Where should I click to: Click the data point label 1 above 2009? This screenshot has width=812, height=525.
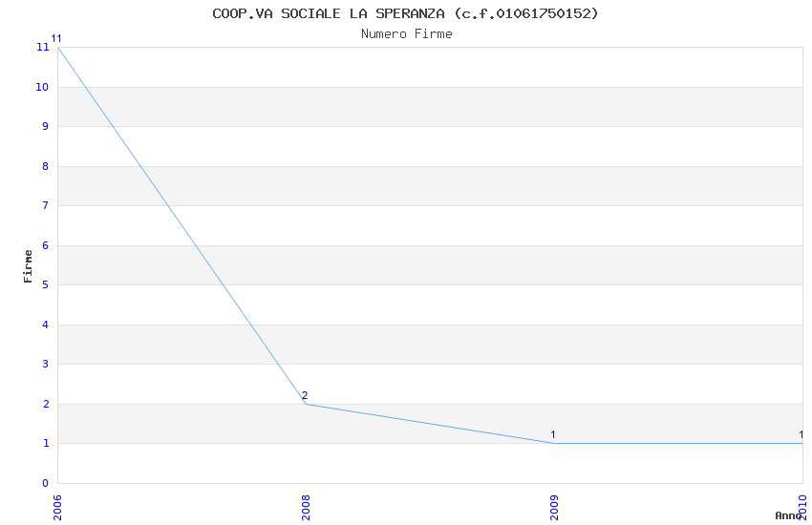553,435
